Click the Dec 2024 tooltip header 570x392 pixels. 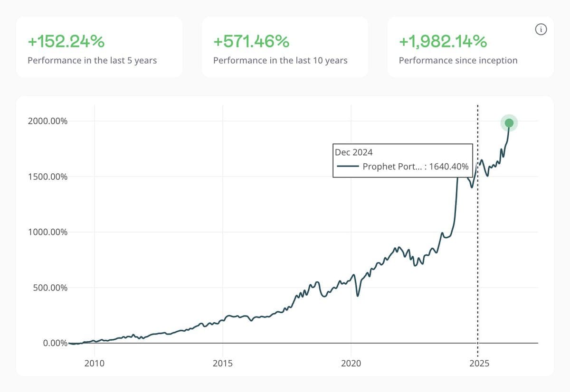pyautogui.click(x=353, y=152)
